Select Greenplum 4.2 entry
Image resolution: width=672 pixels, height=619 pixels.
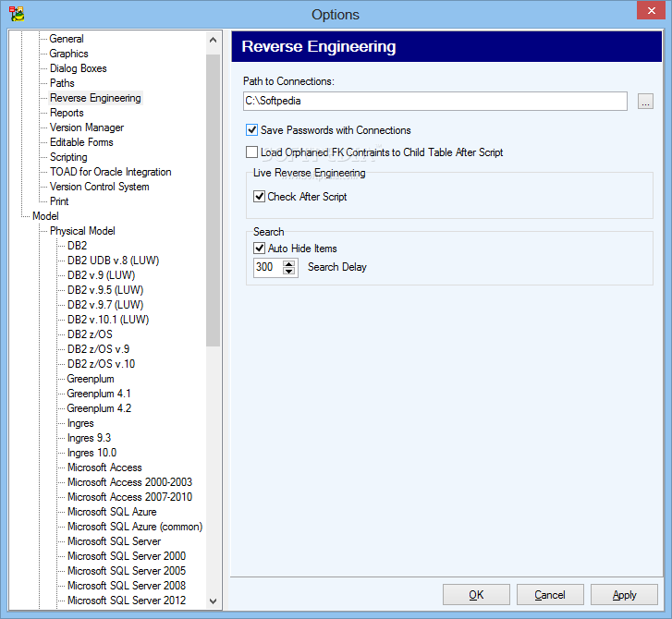click(99, 408)
